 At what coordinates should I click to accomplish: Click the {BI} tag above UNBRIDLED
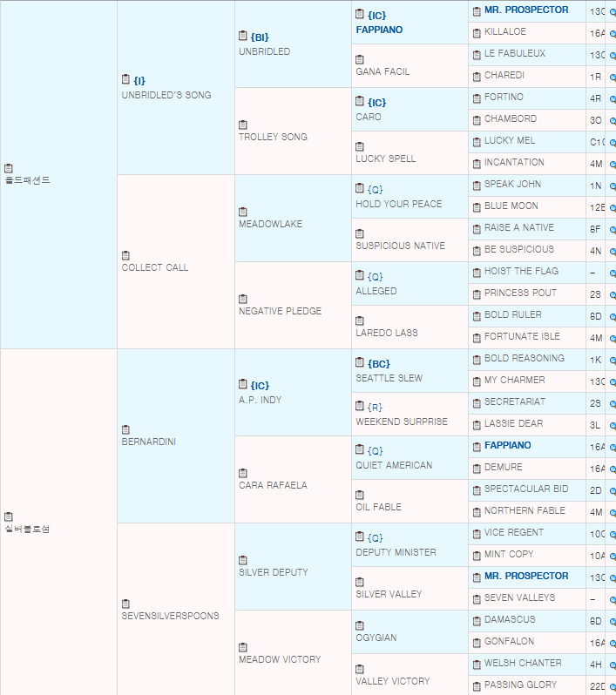tap(260, 37)
